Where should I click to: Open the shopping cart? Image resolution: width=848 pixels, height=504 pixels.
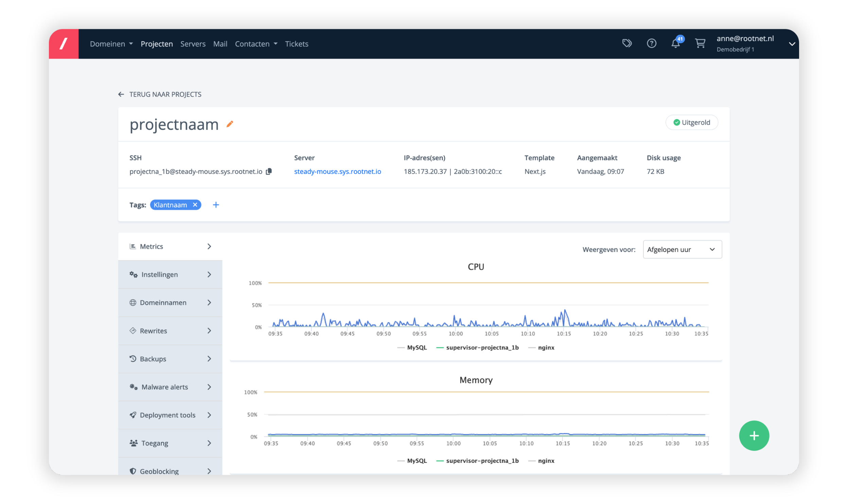[701, 43]
